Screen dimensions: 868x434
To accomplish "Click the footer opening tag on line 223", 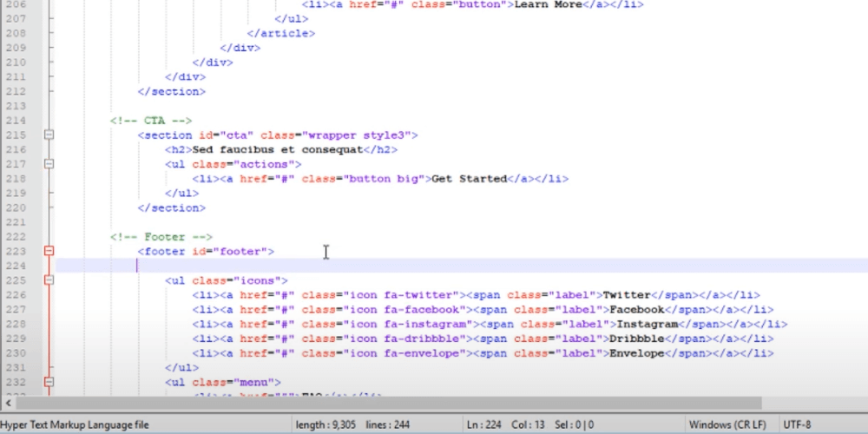I will [206, 252].
